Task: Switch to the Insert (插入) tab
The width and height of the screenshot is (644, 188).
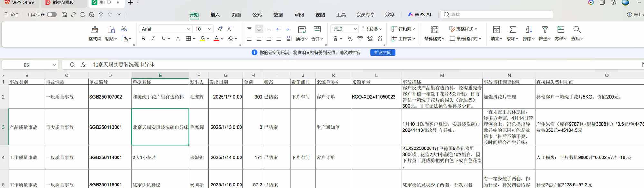Action: coord(215,15)
